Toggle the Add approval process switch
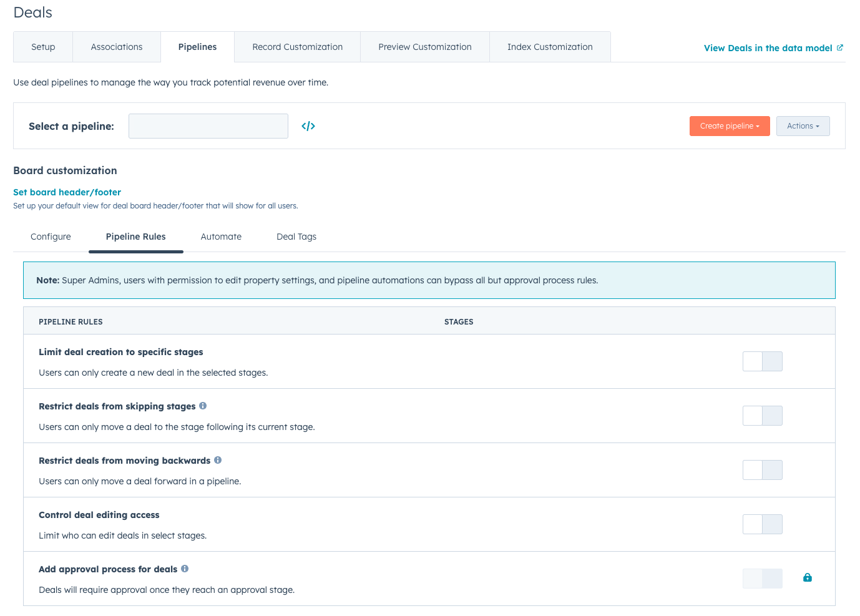Viewport: 860px width, 616px height. [762, 579]
